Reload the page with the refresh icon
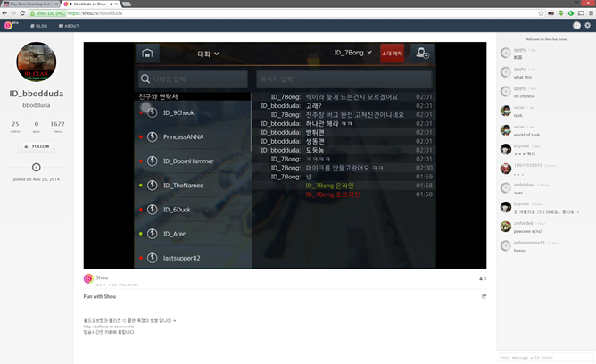The image size is (596, 364). click(x=22, y=13)
